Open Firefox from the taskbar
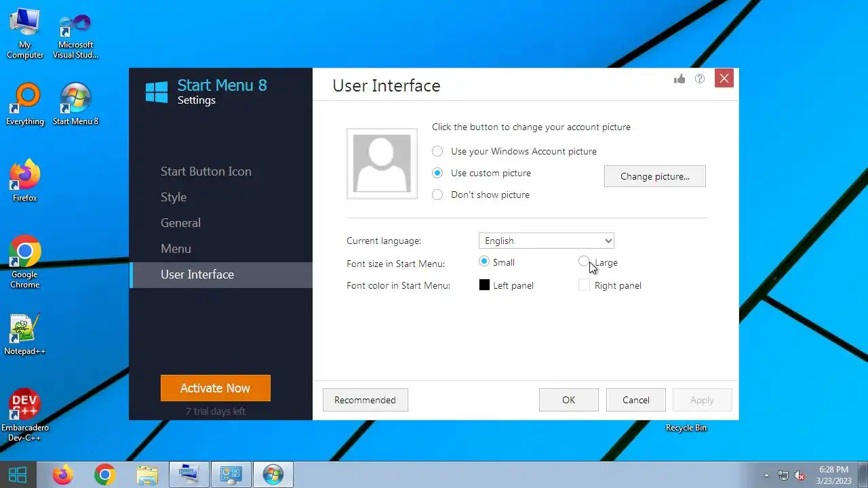 63,474
